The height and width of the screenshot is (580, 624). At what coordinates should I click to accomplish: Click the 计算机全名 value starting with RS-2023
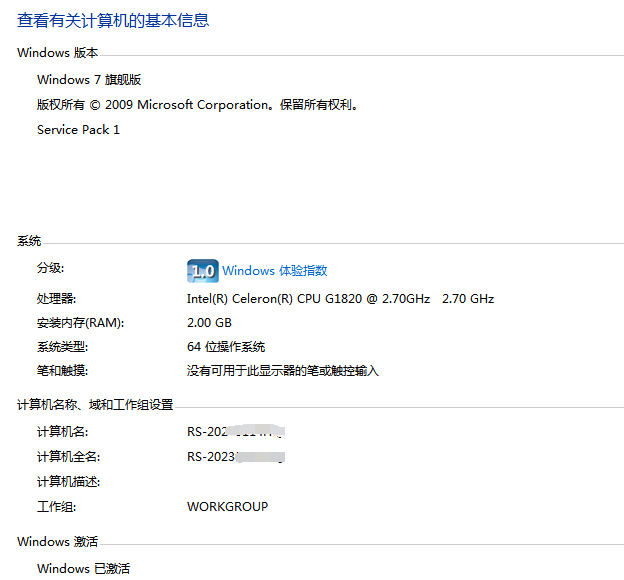(x=236, y=457)
